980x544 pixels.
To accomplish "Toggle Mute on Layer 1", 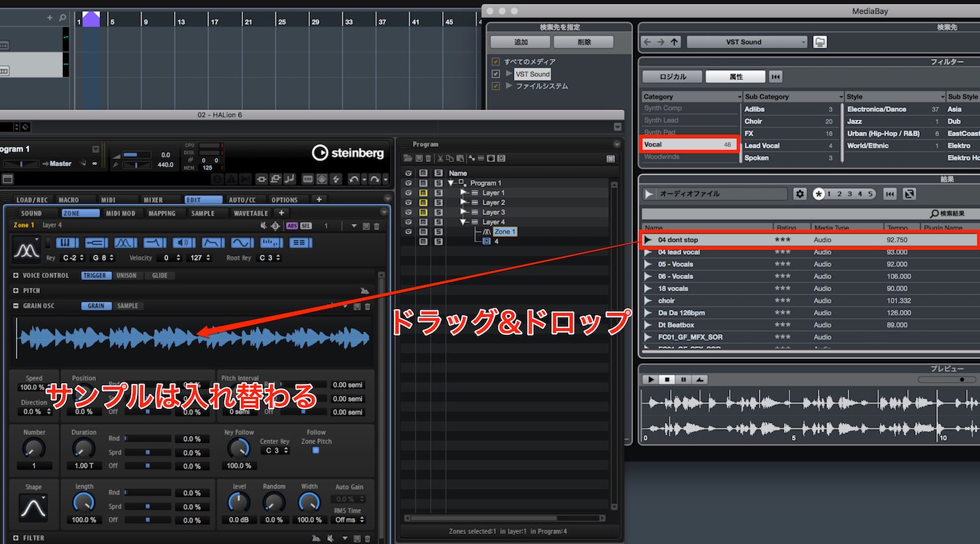I will pos(423,193).
